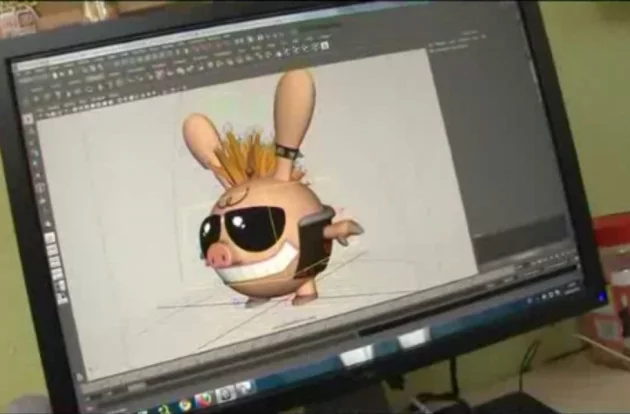Select the arrow Select tool in left toolbox

[x=28, y=118]
